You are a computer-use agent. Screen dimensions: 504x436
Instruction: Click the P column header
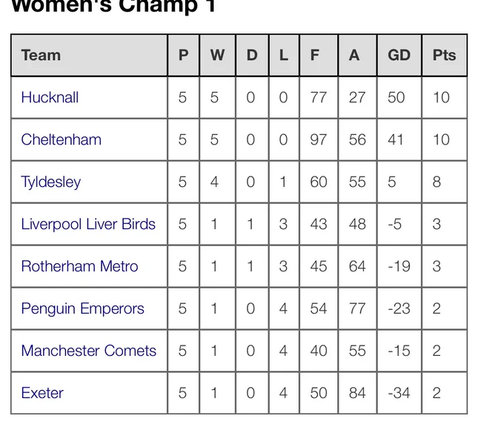coord(184,56)
